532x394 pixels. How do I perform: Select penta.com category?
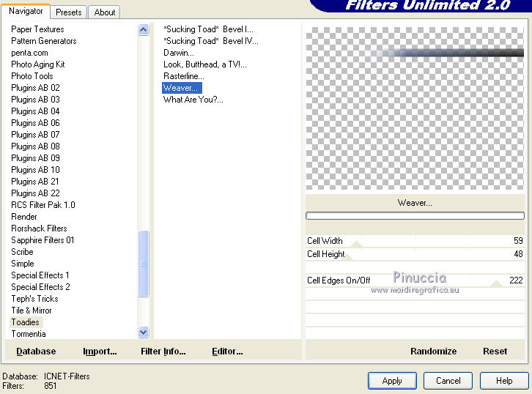tap(29, 53)
